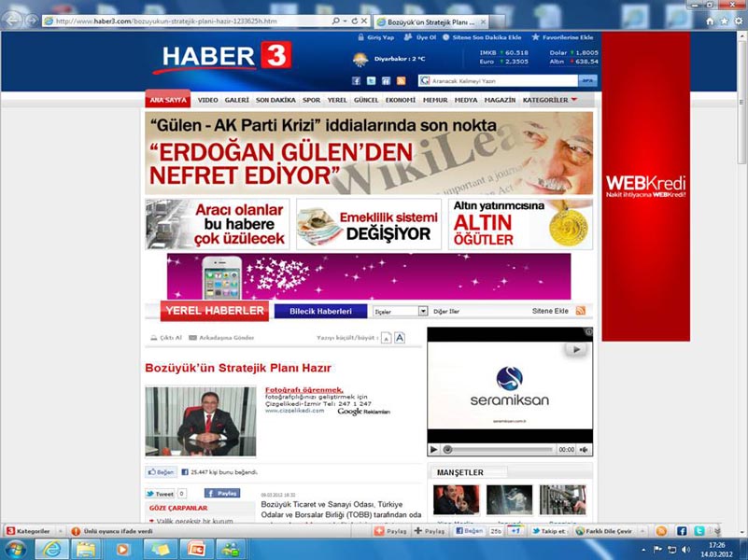This screenshot has height=560, width=748.
Task: Open the GALERİ menu item
Action: pyautogui.click(x=236, y=100)
